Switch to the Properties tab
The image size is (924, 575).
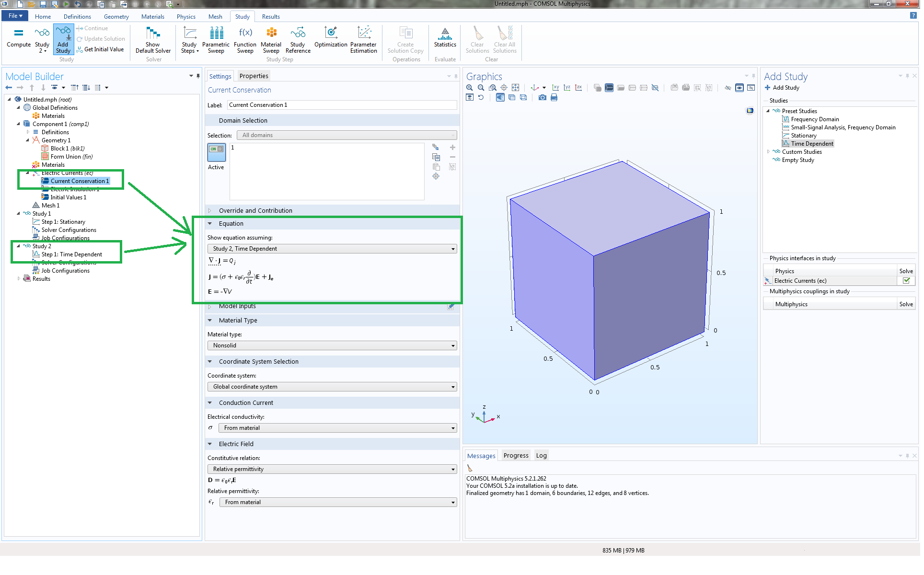pos(254,76)
